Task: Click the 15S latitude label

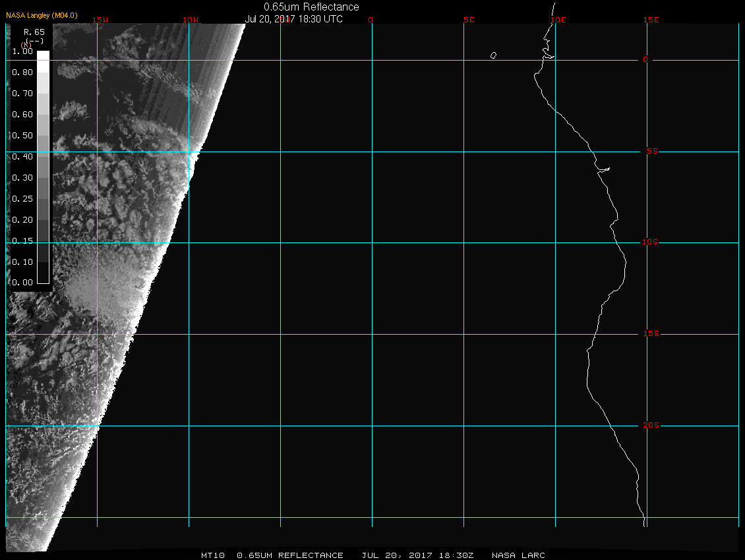Action: [649, 334]
